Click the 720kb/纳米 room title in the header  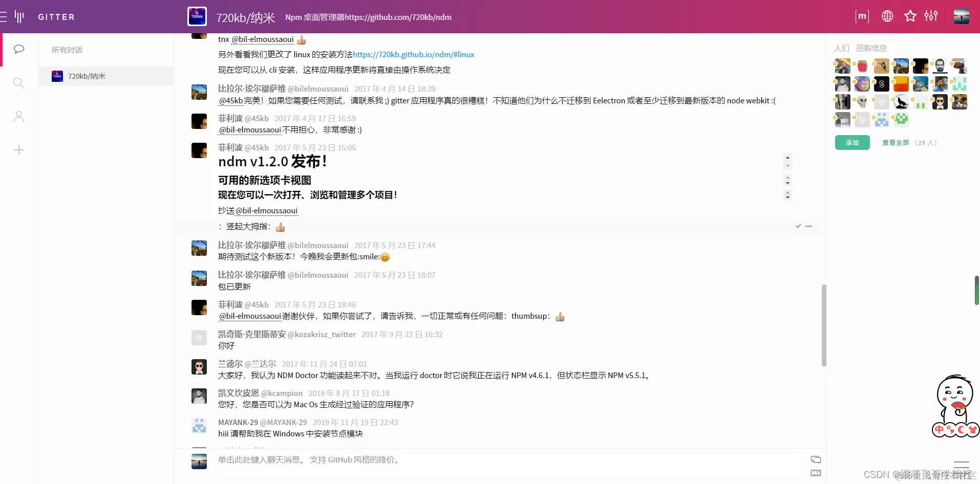[x=246, y=18]
